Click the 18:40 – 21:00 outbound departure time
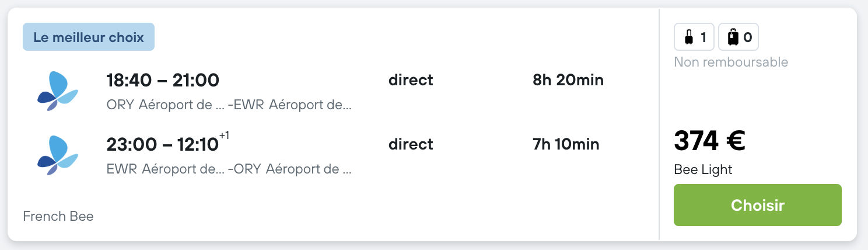 (163, 80)
